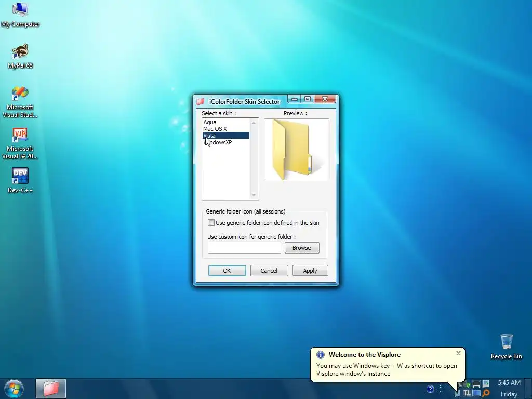Select the Dev-C++ desktop shortcut
This screenshot has height=399, width=532.
pos(20,180)
